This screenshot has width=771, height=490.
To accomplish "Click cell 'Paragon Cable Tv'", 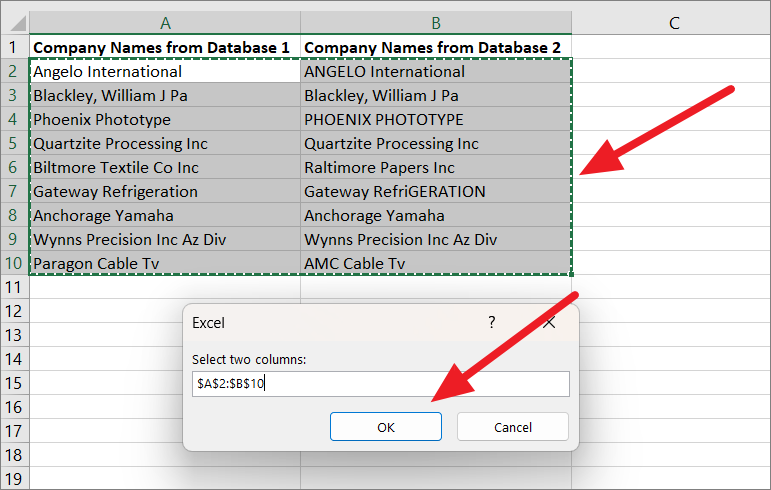I will 165,263.
